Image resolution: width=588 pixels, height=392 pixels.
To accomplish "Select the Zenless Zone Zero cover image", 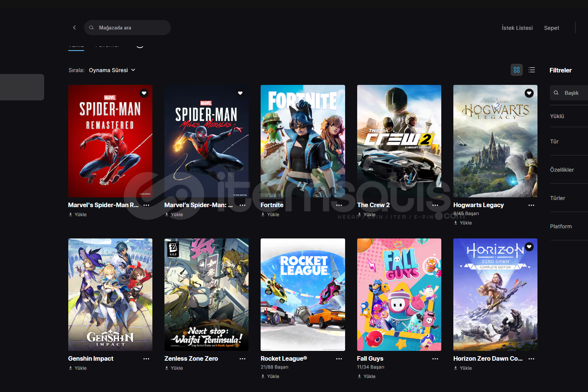I will click(x=206, y=295).
